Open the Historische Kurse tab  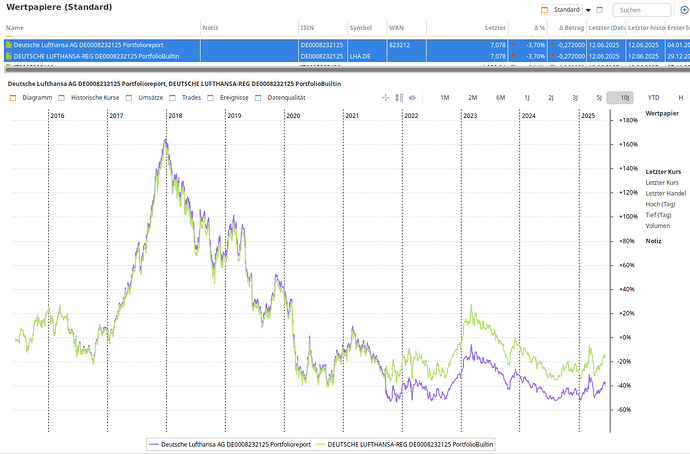[x=89, y=98]
